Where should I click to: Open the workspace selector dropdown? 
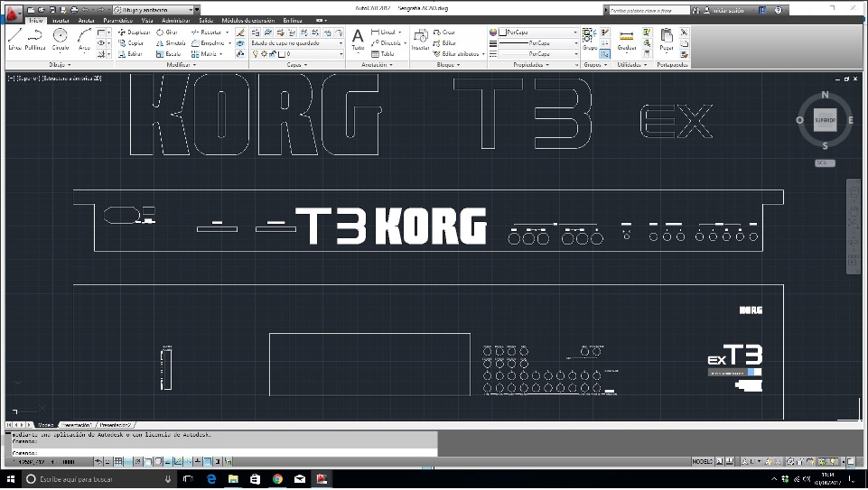tap(155, 10)
